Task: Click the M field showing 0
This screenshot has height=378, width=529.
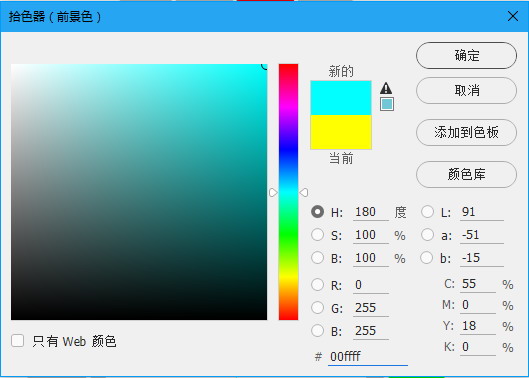Action: pyautogui.click(x=478, y=305)
